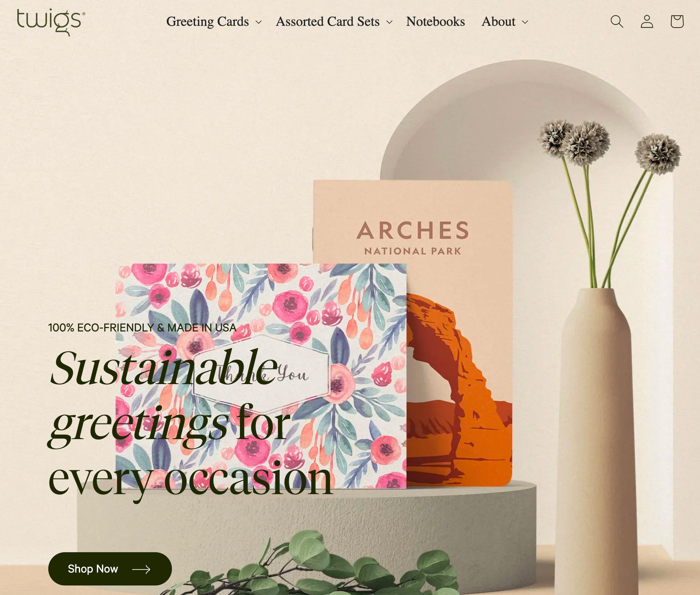The height and width of the screenshot is (595, 700).
Task: Expand the About dropdown menu
Action: (x=504, y=21)
